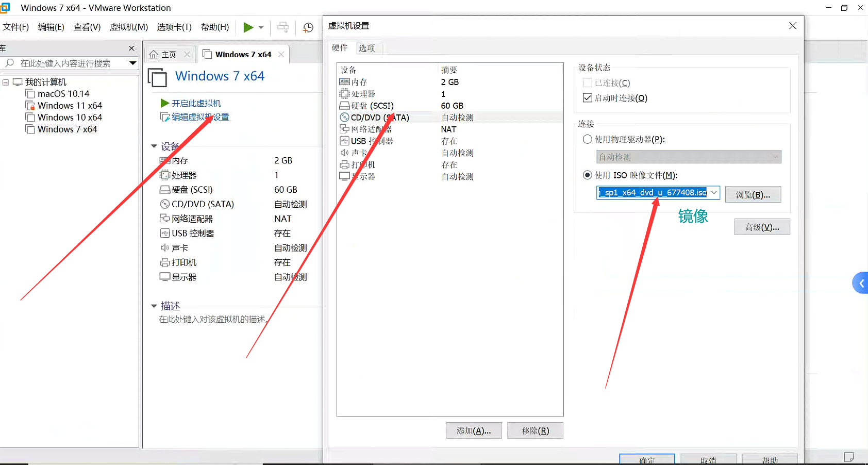
Task: Select USB 控制器 icon in settings device list
Action: [345, 141]
